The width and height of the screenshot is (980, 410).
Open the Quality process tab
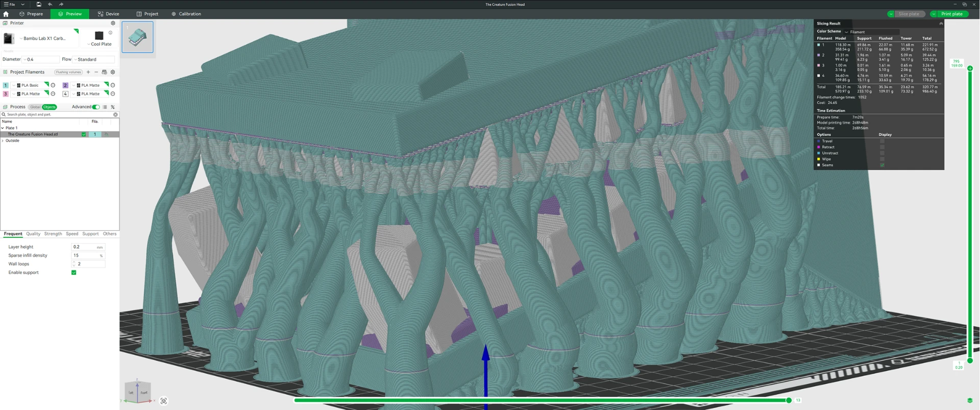pos(33,234)
